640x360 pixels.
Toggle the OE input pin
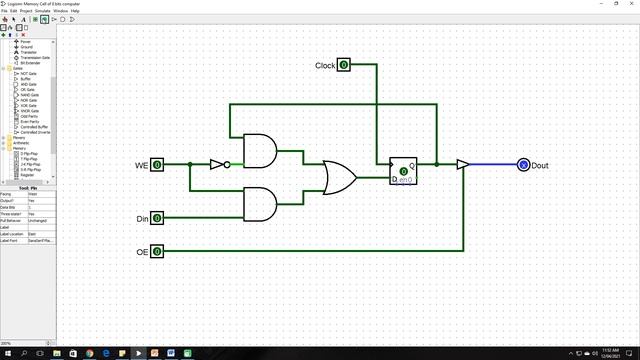pos(157,251)
